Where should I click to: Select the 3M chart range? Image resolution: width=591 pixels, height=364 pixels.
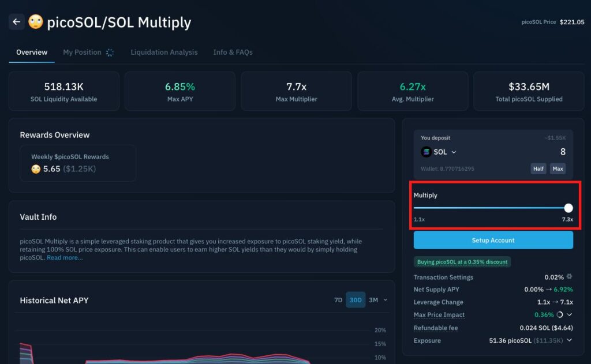pos(373,300)
